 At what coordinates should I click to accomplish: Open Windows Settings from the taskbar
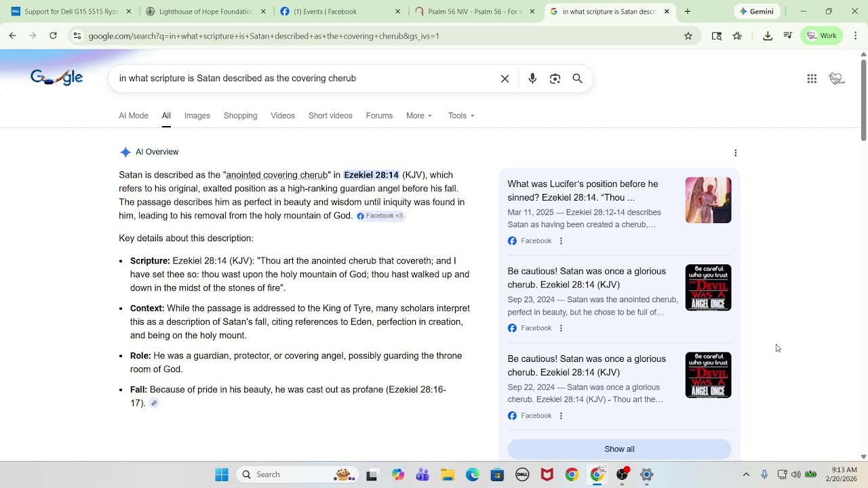647,474
